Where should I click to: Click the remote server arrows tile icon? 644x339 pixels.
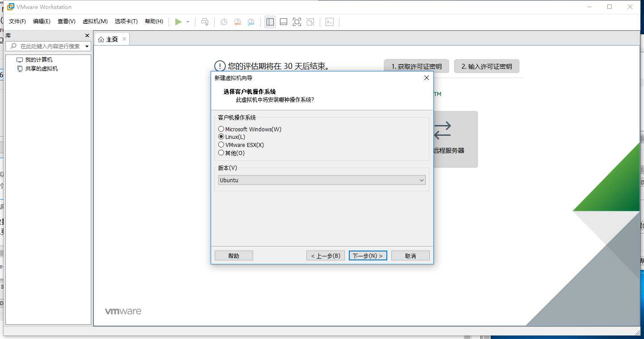(442, 130)
